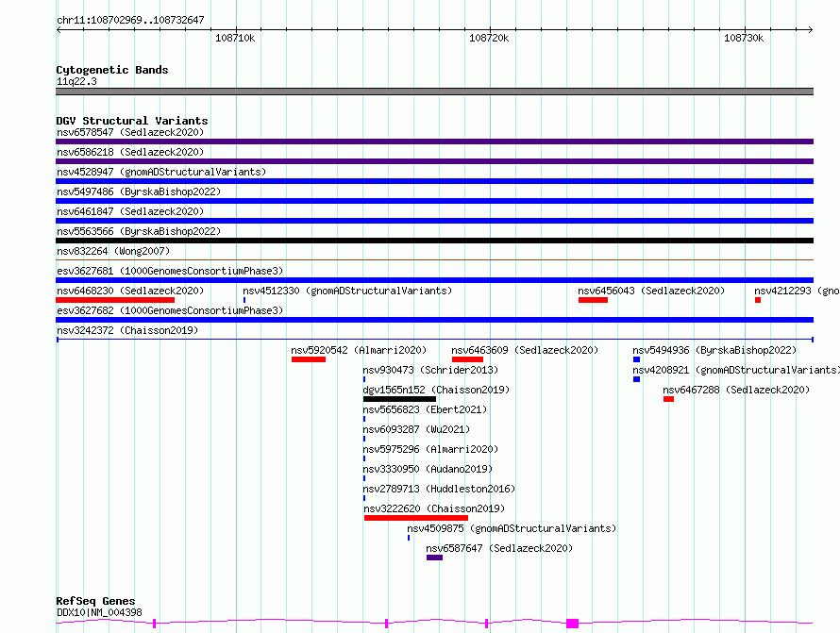Select the large magenta exon block of DDX10
Screen dimensions: 840x633
point(572,624)
